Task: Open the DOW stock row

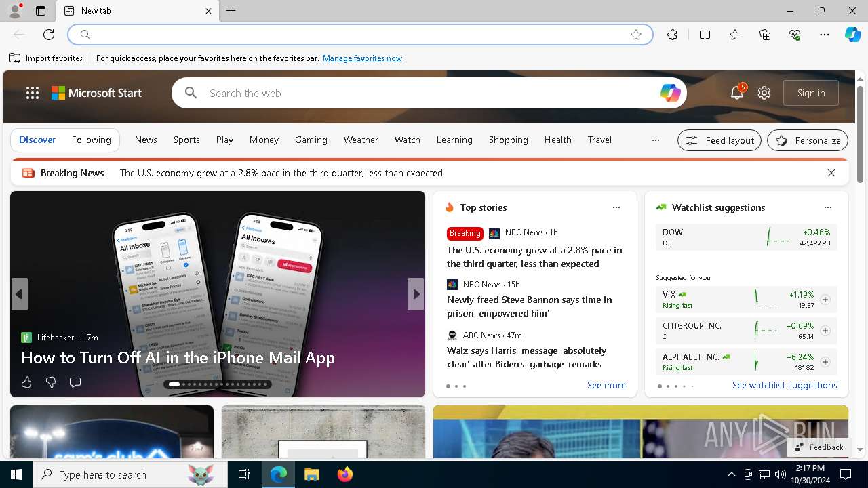Action: (746, 237)
